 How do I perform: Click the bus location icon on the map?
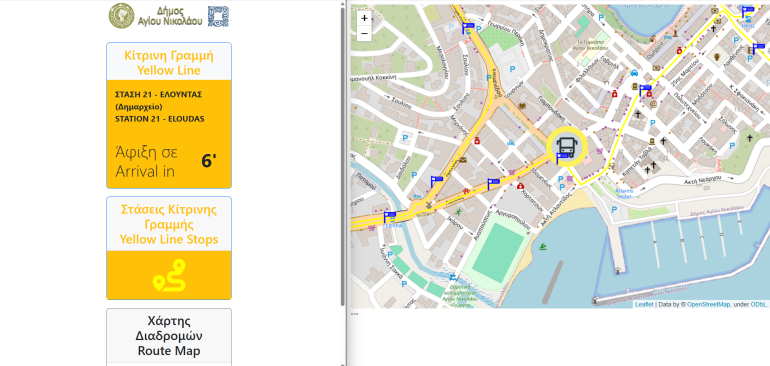tap(567, 146)
